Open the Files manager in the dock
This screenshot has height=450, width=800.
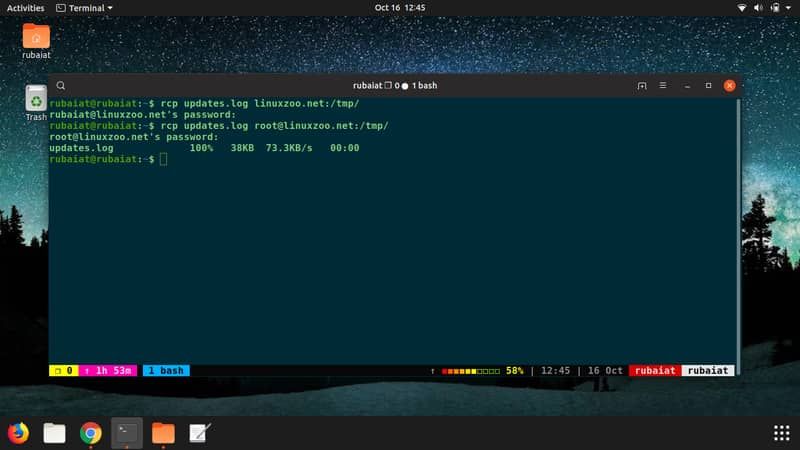coord(54,432)
